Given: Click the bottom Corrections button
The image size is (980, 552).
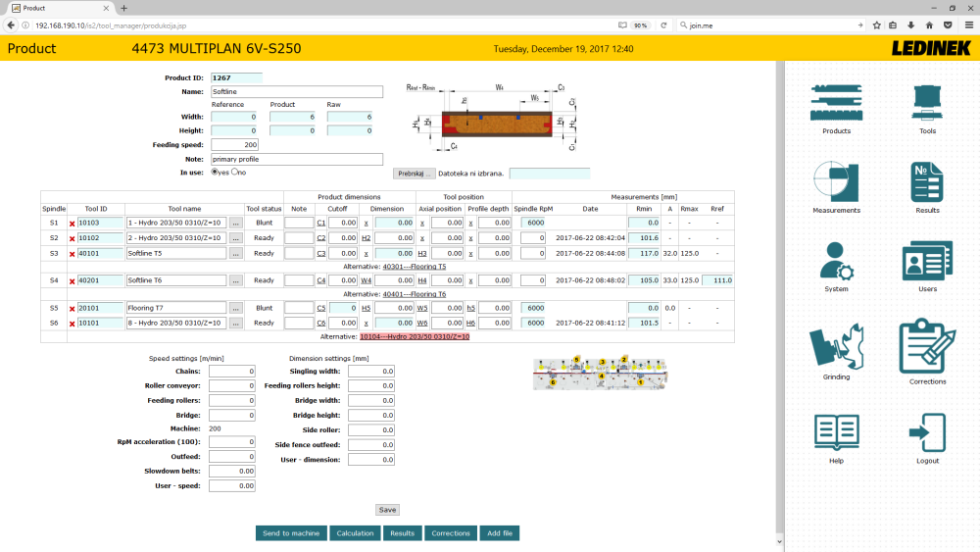Looking at the screenshot, I should [450, 533].
